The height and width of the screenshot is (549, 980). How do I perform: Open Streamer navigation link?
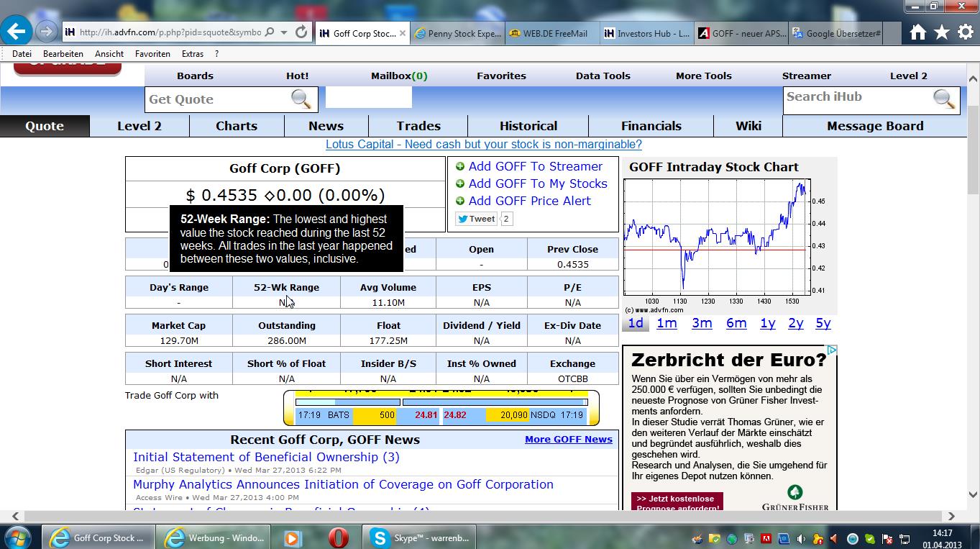[x=806, y=76]
